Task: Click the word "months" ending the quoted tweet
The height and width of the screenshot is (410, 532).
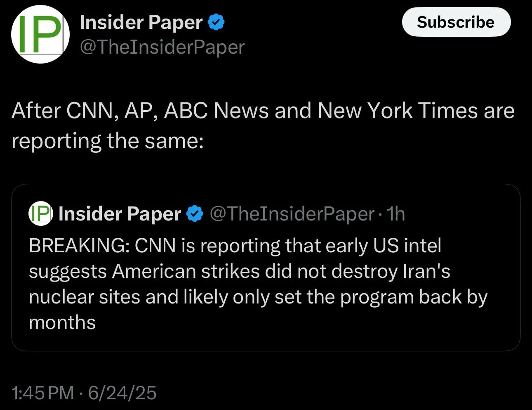Action: pyautogui.click(x=62, y=322)
